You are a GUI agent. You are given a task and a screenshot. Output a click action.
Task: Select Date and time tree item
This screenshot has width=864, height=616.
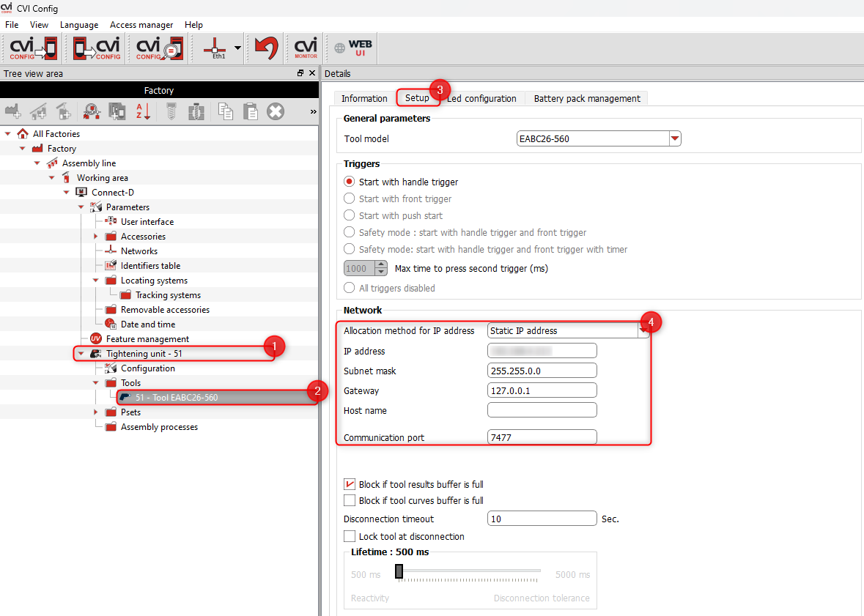pyautogui.click(x=148, y=324)
